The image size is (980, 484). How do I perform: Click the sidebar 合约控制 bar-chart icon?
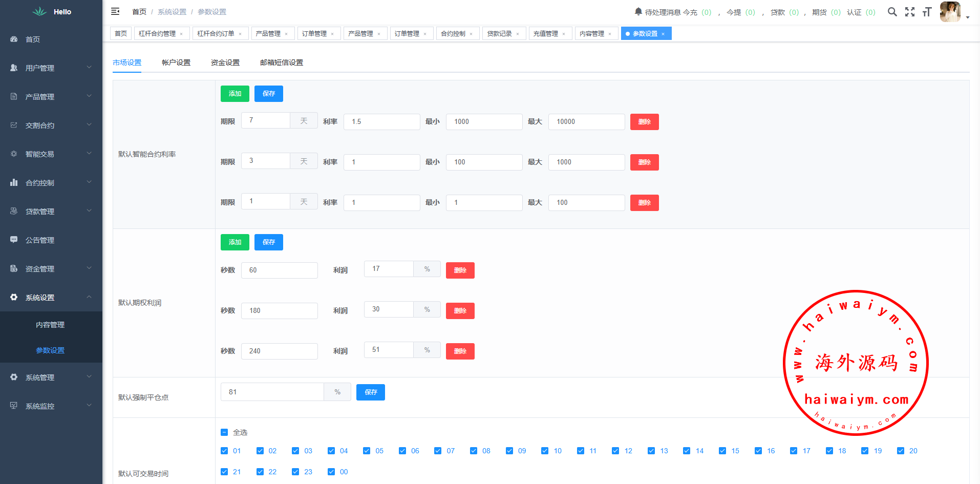[14, 182]
